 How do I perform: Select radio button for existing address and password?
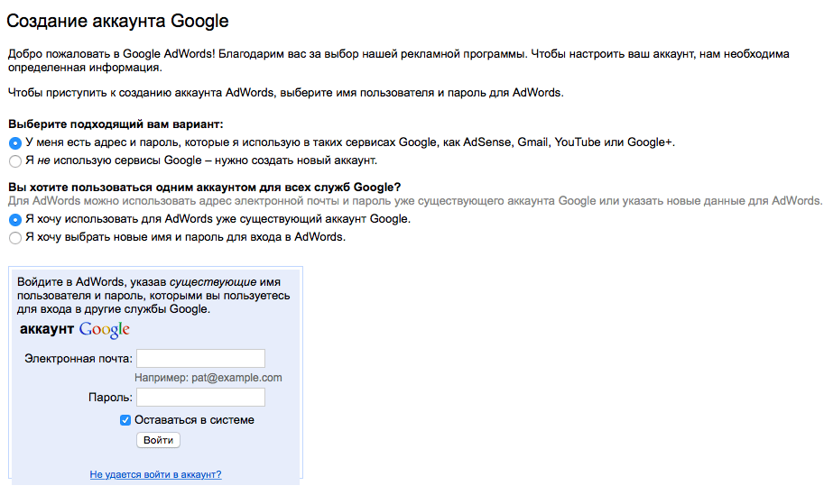tap(15, 143)
